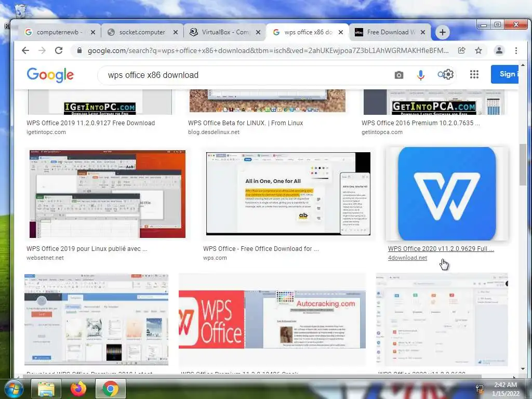Open the blue WPS logo thumbnail
This screenshot has height=399, width=532.
point(447,193)
